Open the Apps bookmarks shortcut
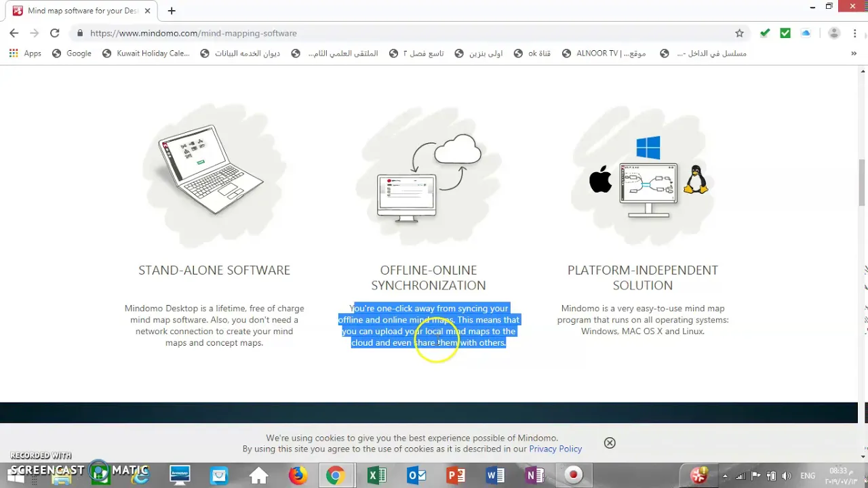Image resolution: width=868 pixels, height=488 pixels. pyautogui.click(x=25, y=54)
